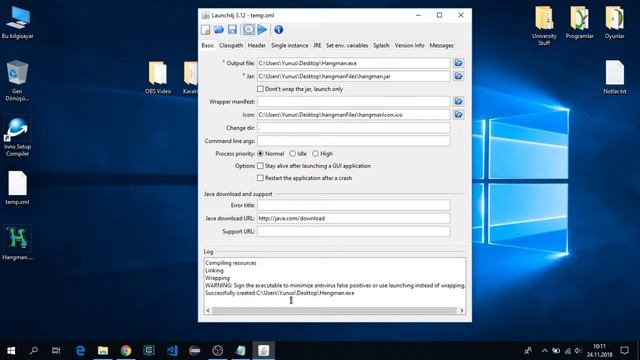Open Google Chrome from the taskbar
This screenshot has width=640, height=360.
126,350
